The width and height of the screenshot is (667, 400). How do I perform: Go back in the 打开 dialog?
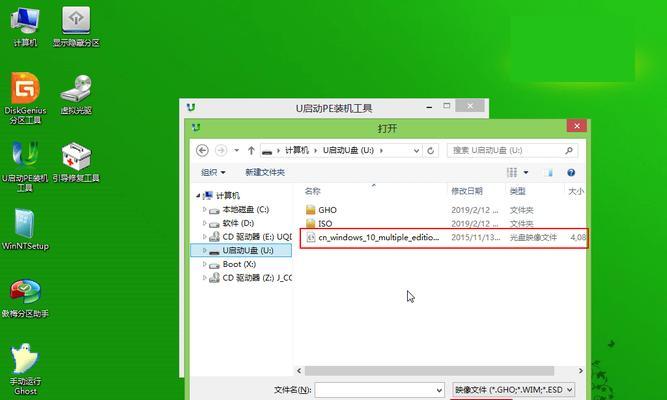(202, 150)
